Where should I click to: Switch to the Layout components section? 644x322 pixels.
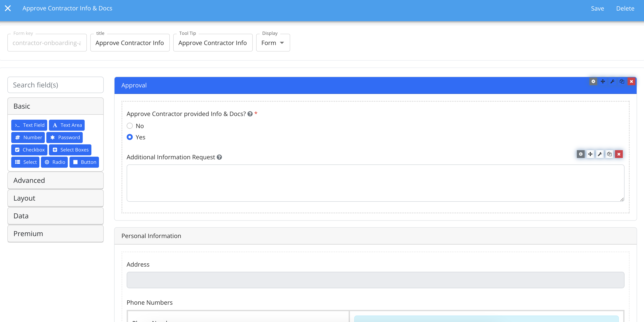point(55,198)
